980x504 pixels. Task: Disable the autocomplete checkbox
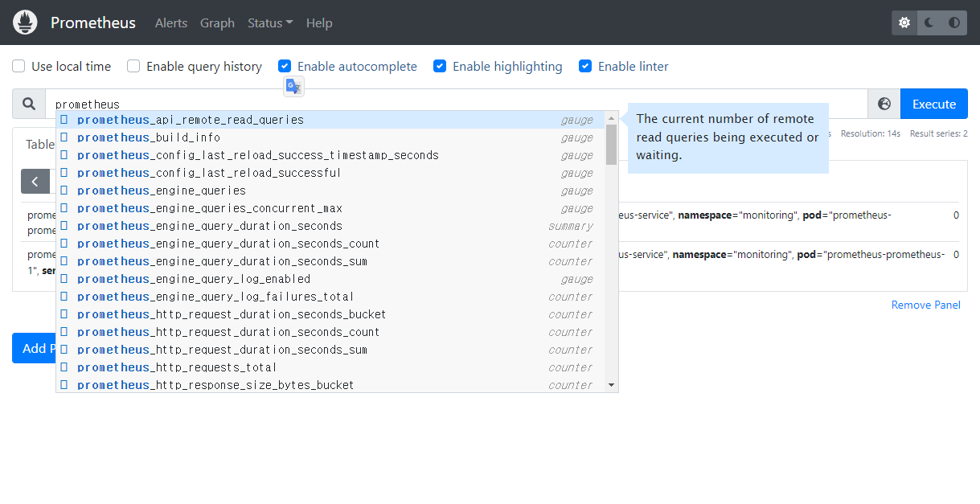[x=285, y=66]
